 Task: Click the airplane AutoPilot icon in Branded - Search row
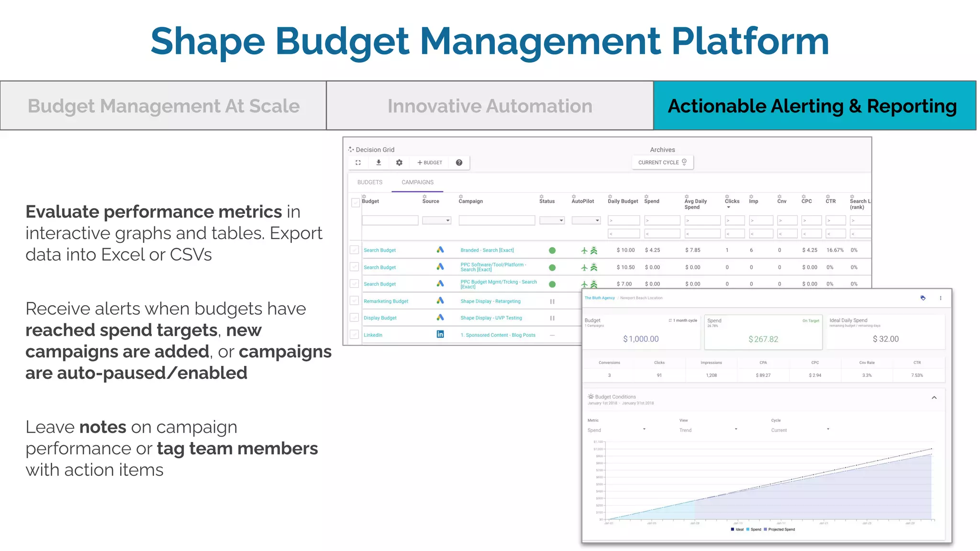point(584,250)
